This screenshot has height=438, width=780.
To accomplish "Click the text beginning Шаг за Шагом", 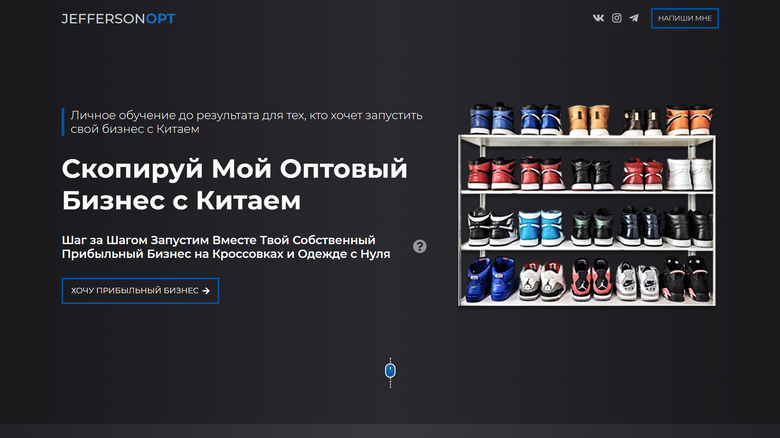I will click(226, 247).
